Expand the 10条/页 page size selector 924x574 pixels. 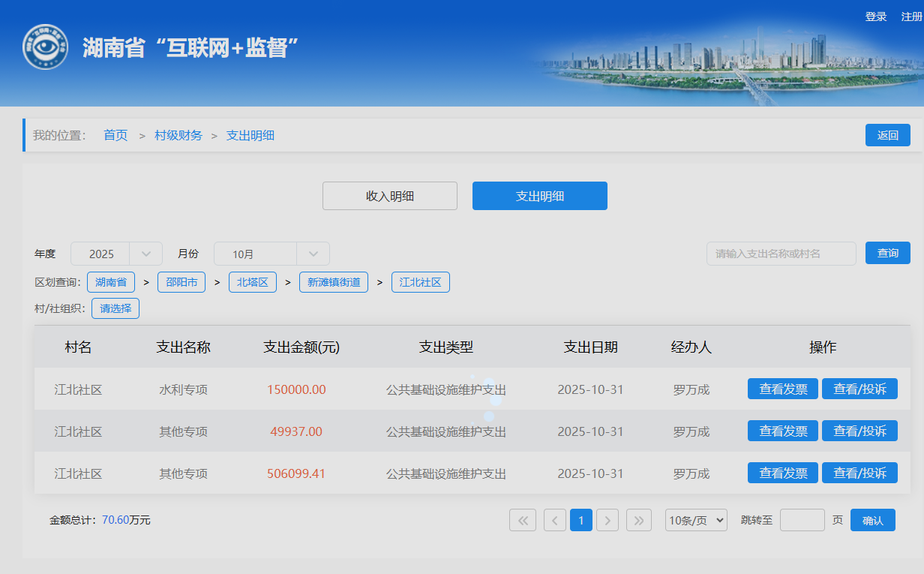click(696, 520)
